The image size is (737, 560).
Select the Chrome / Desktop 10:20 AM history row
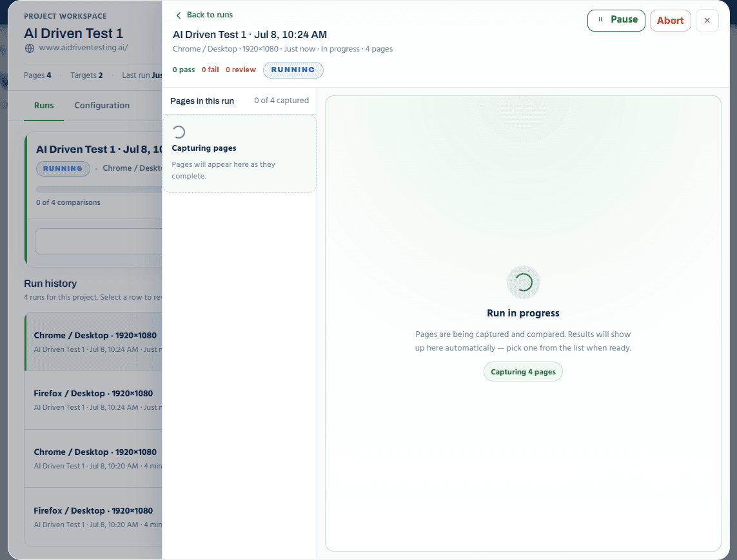tap(93, 459)
